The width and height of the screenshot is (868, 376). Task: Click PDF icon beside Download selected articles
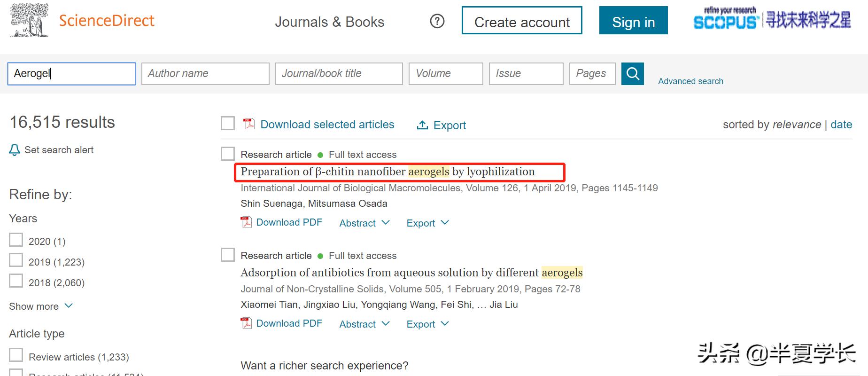(x=248, y=124)
